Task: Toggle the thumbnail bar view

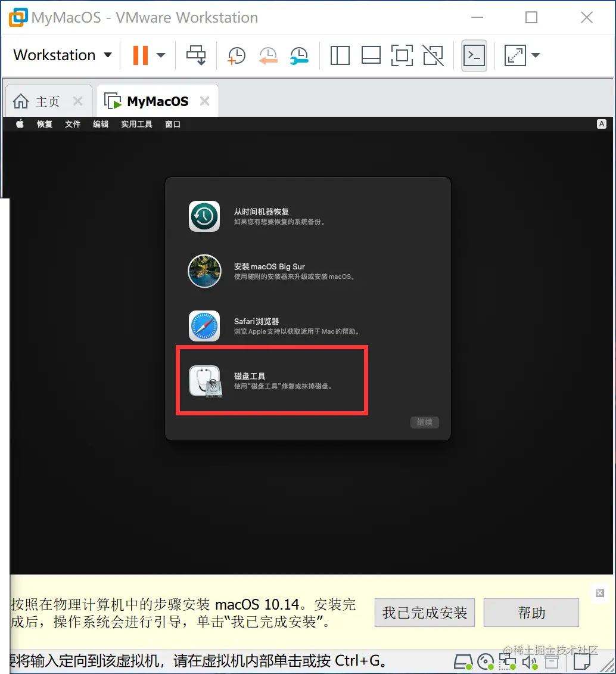Action: (371, 55)
